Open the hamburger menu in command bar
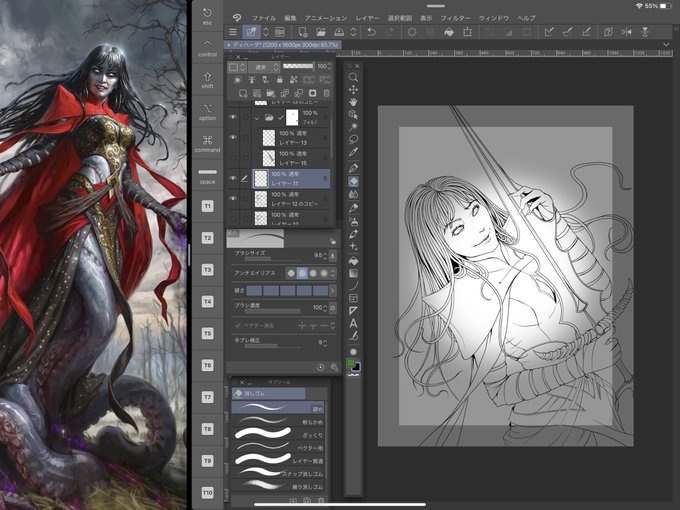 tap(233, 32)
